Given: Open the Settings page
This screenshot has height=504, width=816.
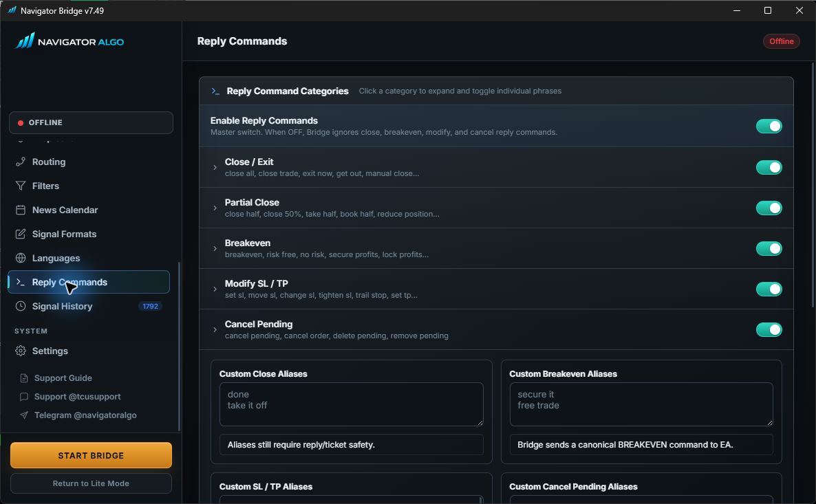Looking at the screenshot, I should 89,351.
